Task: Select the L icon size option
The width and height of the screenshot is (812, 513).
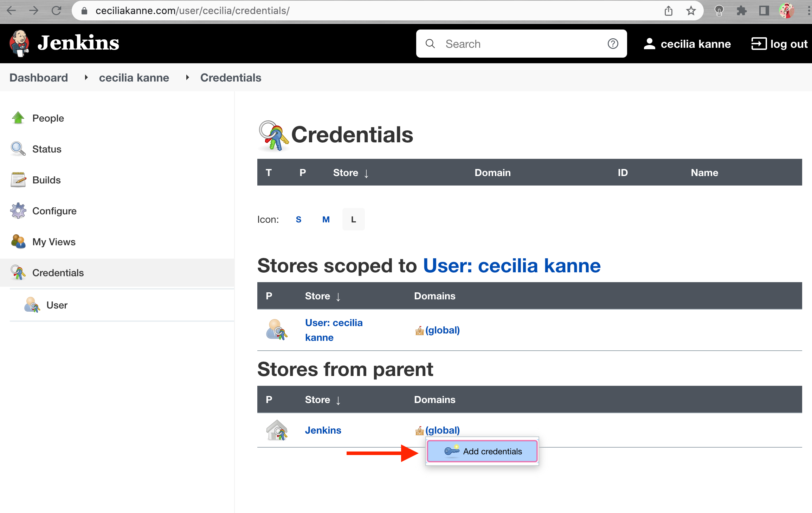Action: coord(353,220)
